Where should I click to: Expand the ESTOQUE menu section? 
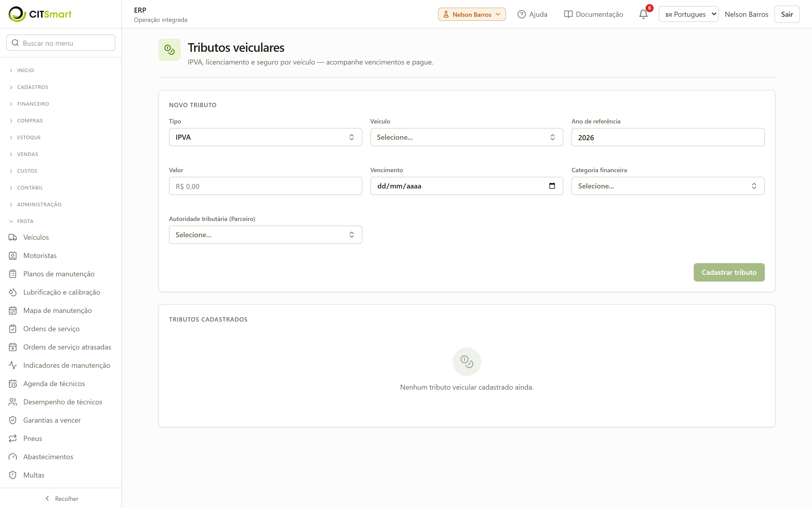pos(25,137)
